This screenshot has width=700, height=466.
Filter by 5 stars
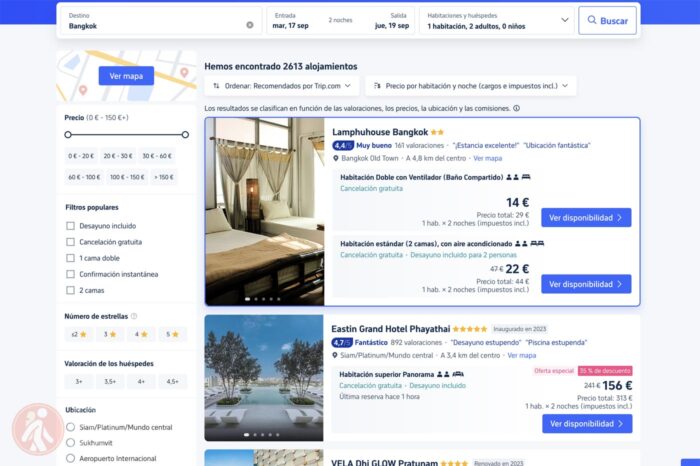point(173,334)
